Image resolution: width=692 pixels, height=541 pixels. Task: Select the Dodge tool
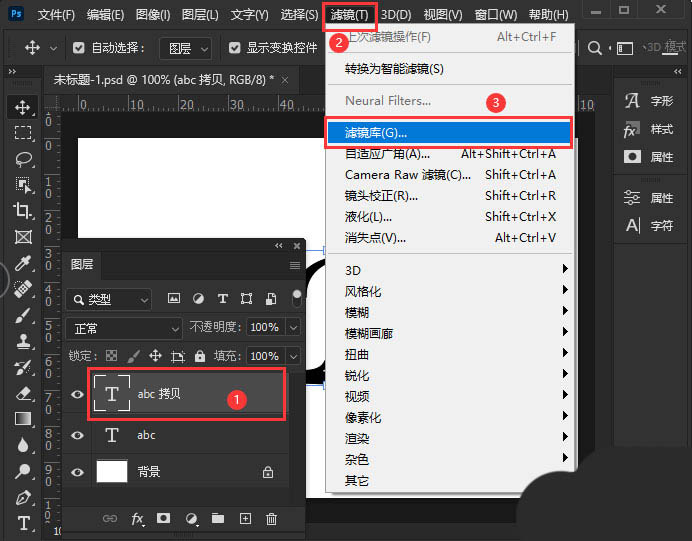[23, 471]
